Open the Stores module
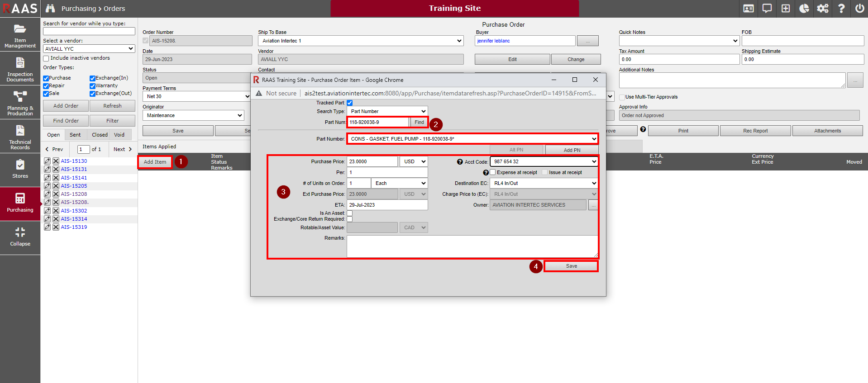Image resolution: width=868 pixels, height=383 pixels. pos(20,170)
